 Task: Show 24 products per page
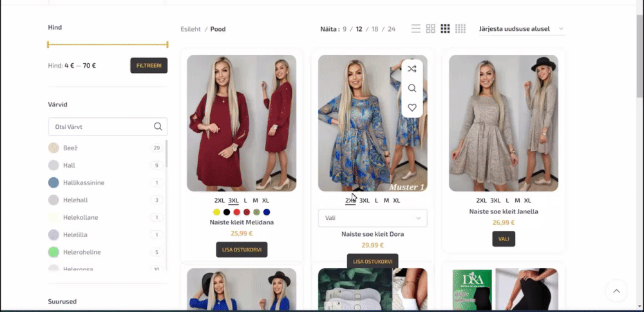pos(392,29)
